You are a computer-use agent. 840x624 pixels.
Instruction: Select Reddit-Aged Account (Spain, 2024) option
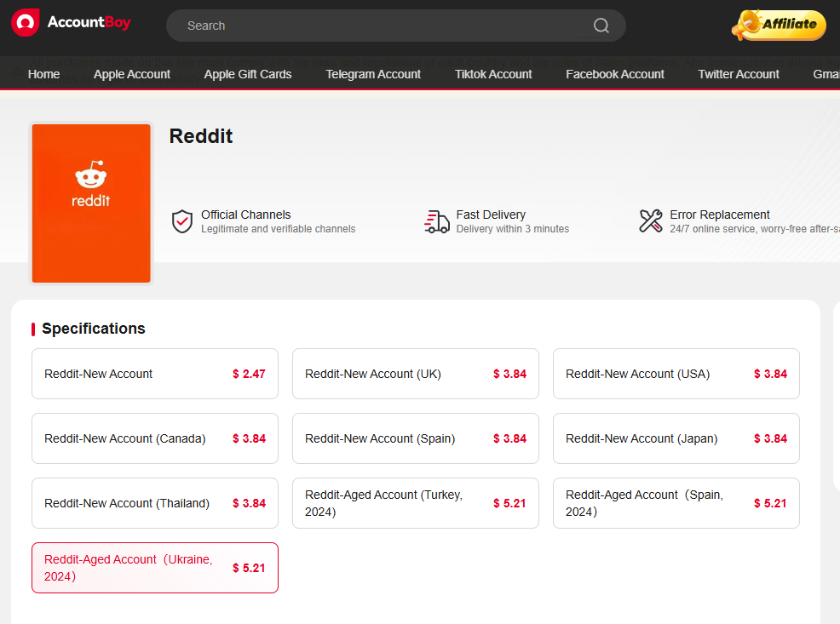[676, 503]
